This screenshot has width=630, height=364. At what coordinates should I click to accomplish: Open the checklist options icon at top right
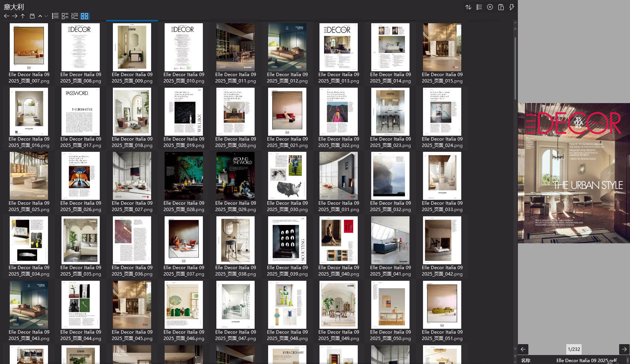point(479,7)
